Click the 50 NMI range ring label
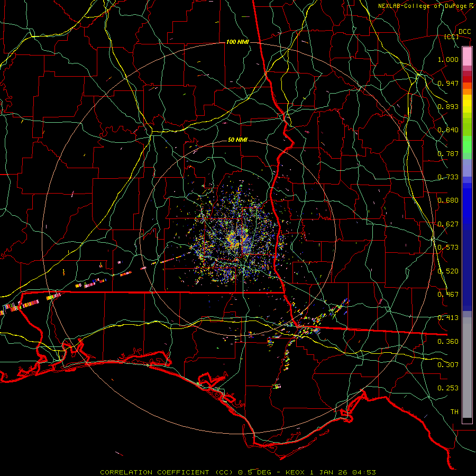The image size is (476, 476). pos(237,140)
